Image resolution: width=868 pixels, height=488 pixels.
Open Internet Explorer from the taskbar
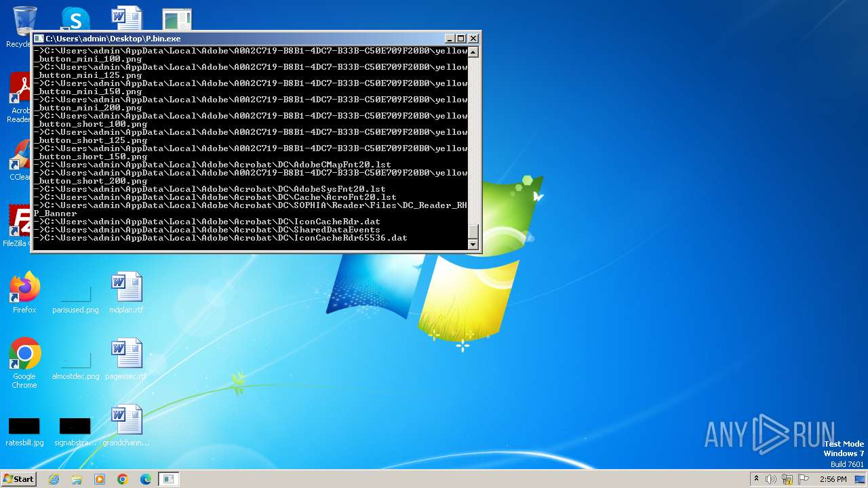[x=54, y=479]
